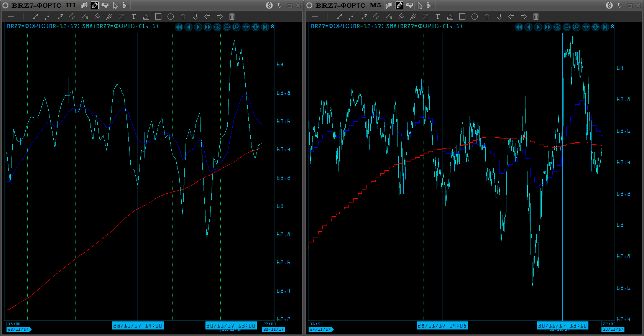Screen dimensions: 644x336
Task: Select the Fibonacci levels tool in H1 chart
Action: 121,16
